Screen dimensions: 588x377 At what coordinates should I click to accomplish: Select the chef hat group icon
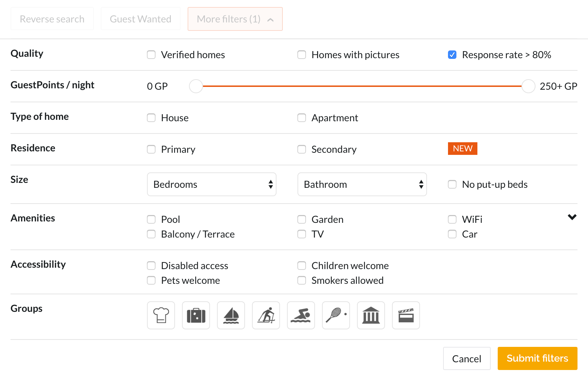point(161,315)
